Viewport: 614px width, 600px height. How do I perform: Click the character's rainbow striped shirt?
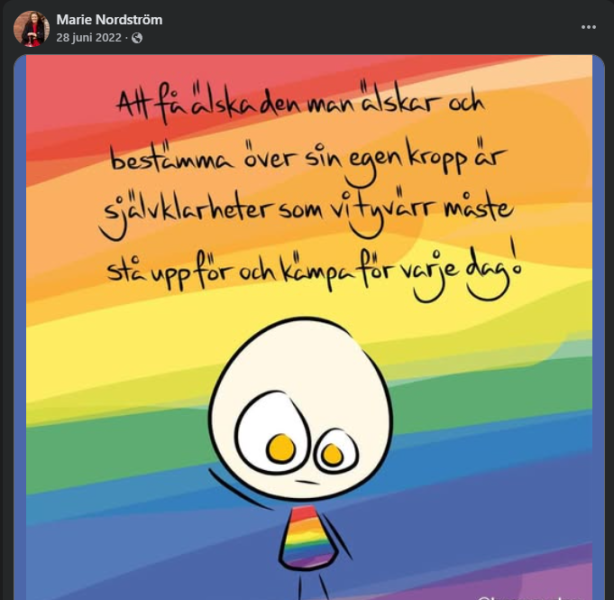[308, 535]
